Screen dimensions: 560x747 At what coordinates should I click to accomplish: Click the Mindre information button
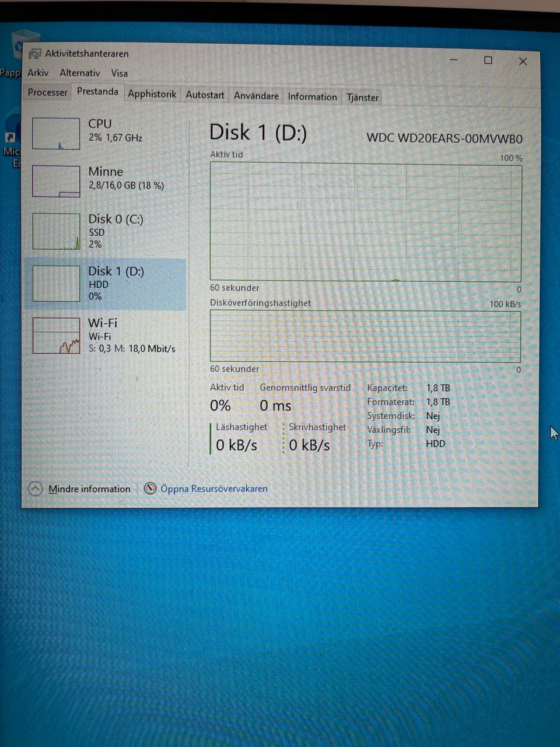89,489
